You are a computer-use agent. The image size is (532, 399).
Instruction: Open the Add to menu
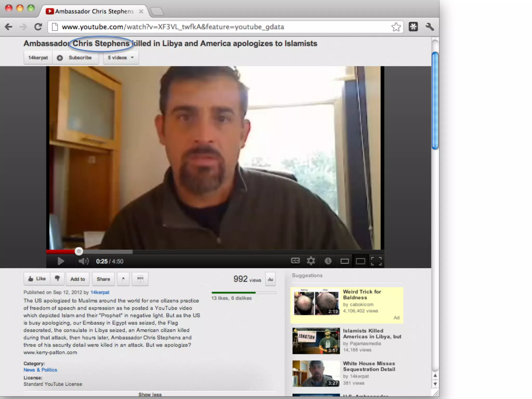pos(78,279)
